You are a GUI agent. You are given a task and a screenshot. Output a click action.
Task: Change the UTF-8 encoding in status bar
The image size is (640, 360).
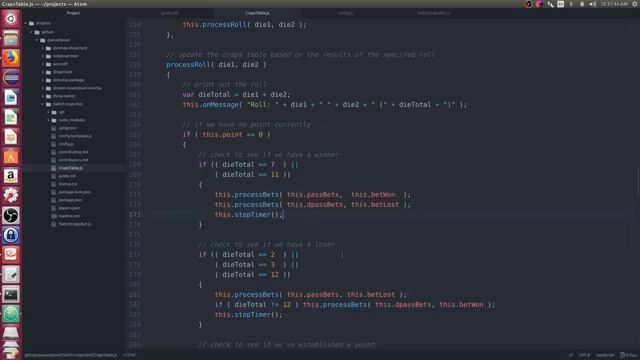584,355
